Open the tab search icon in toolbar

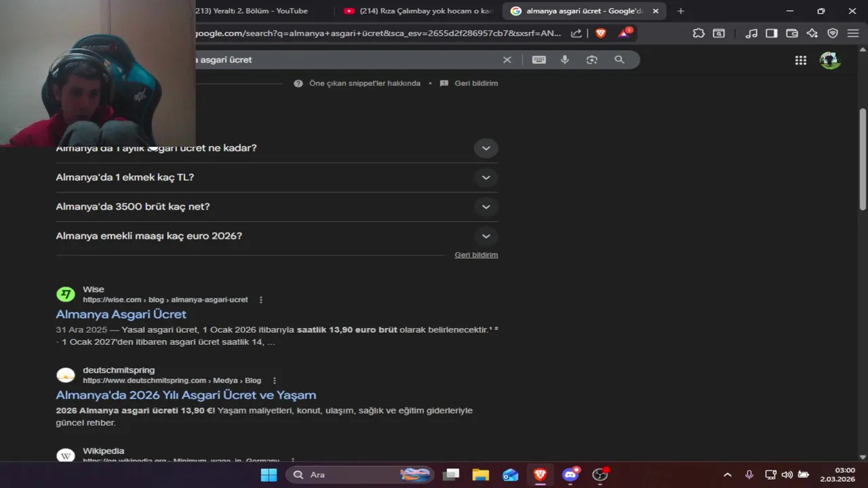[719, 33]
